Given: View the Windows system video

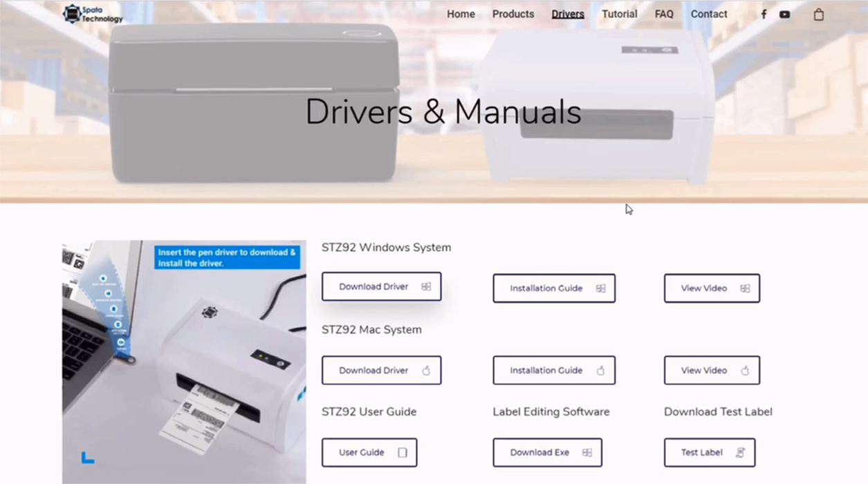Looking at the screenshot, I should 711,288.
